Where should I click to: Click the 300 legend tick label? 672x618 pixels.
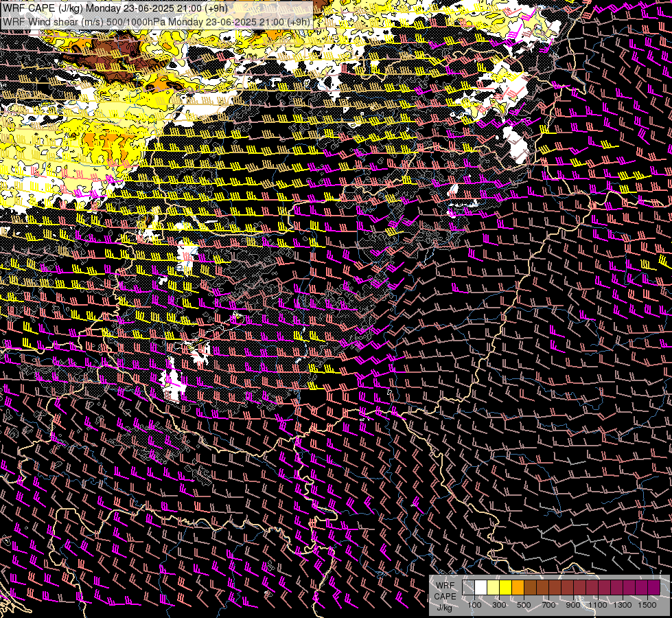point(499,605)
